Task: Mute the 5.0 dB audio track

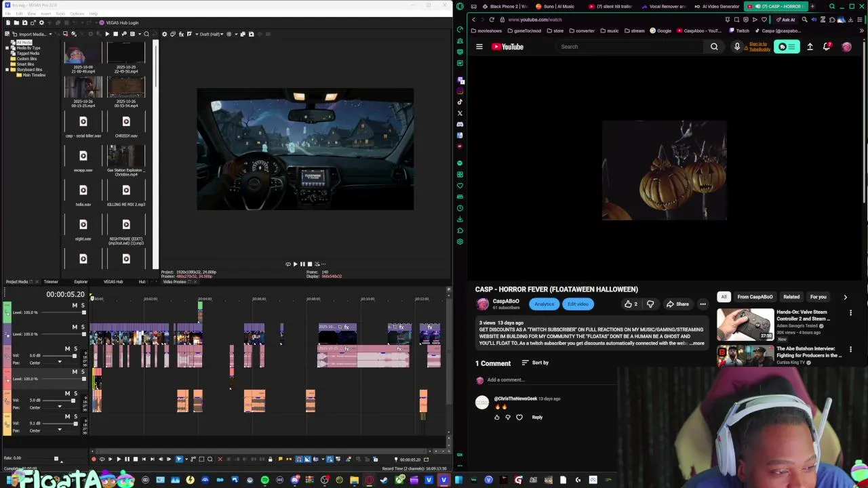Action: pyautogui.click(x=67, y=393)
